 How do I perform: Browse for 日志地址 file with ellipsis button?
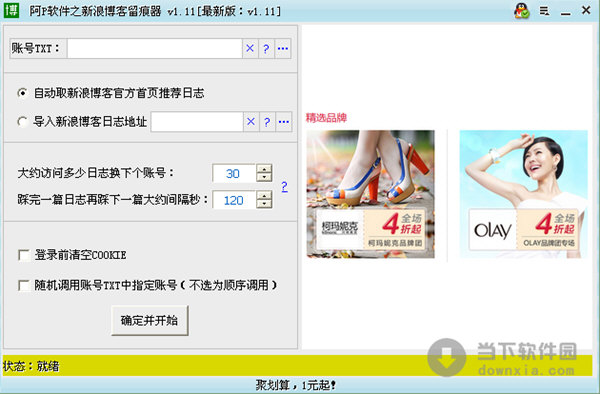click(284, 122)
